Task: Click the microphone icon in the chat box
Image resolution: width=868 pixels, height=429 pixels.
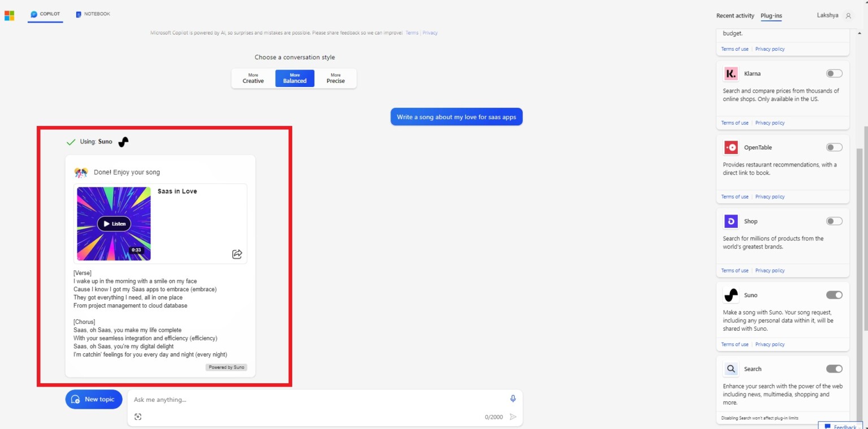Action: click(513, 398)
